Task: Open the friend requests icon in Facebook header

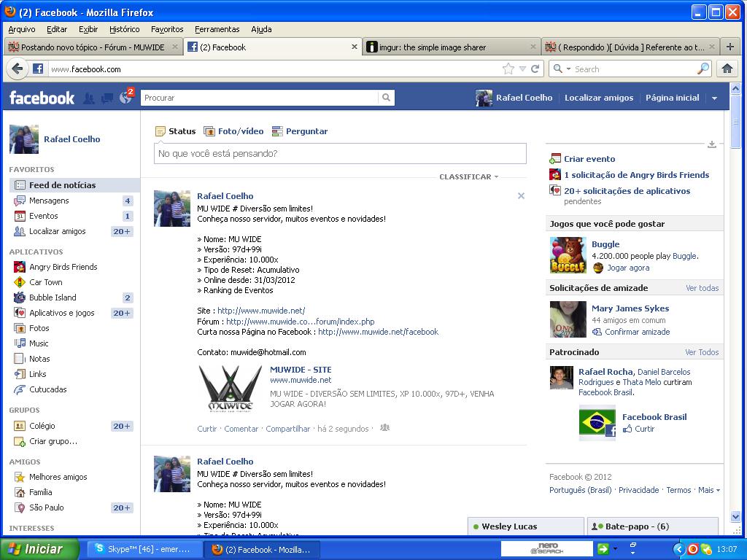Action: (x=88, y=98)
